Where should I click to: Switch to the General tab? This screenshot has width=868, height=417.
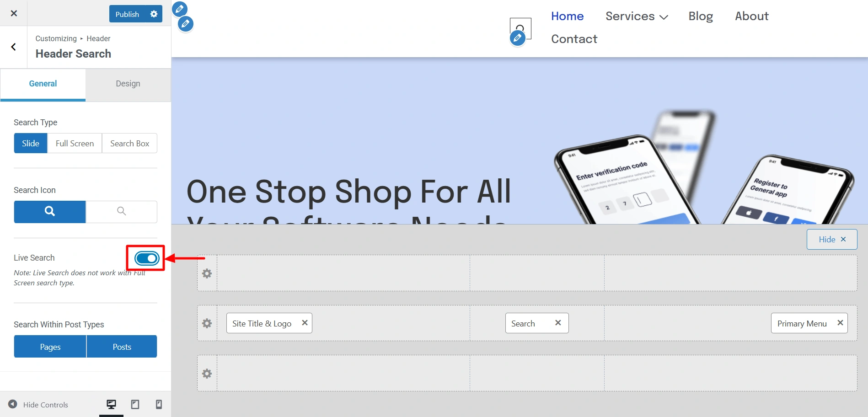[x=43, y=84]
